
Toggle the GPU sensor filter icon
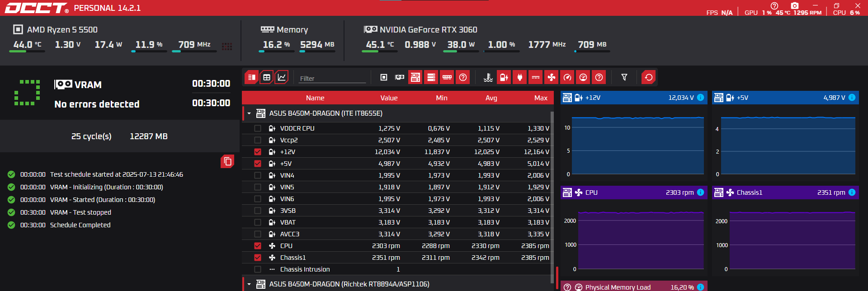400,77
